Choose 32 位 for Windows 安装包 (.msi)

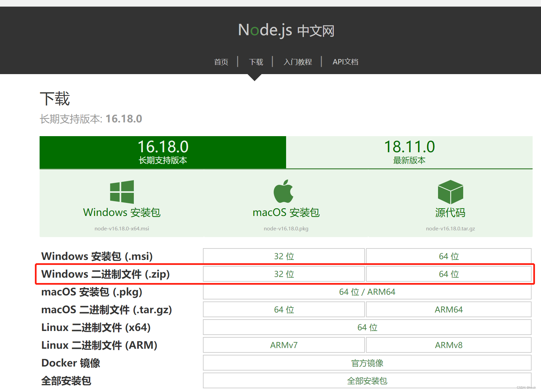pyautogui.click(x=284, y=256)
